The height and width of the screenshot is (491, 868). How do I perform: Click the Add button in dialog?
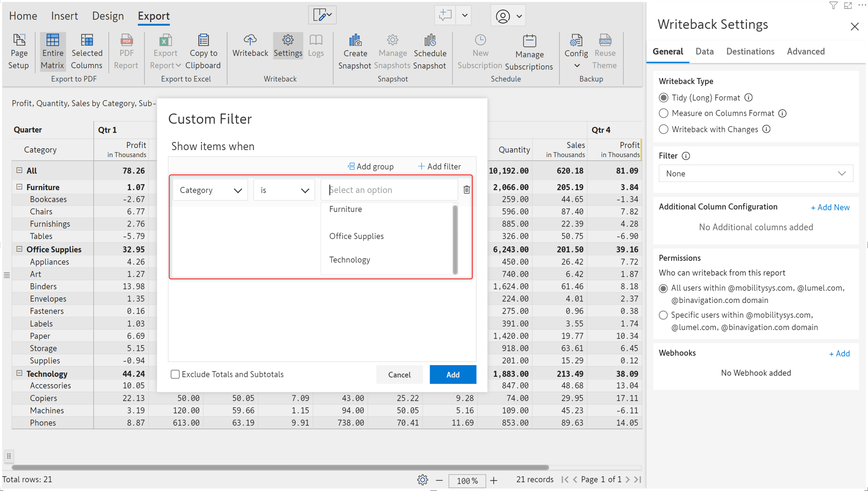452,375
